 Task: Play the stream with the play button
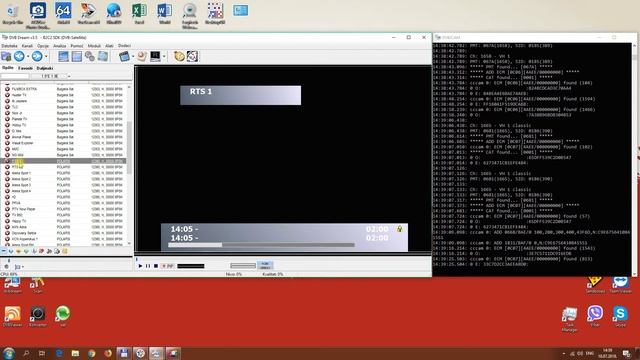click(x=140, y=266)
